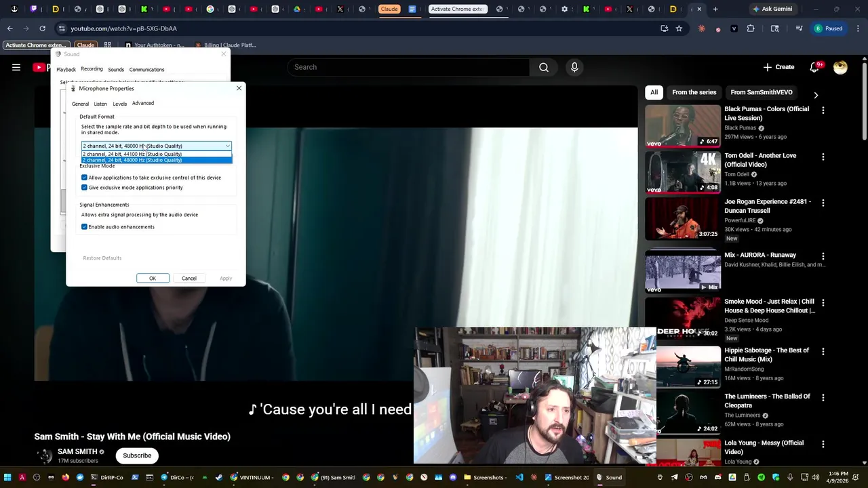Open Chrome extensions puzzle icon
This screenshot has width=868, height=488.
pos(751,28)
